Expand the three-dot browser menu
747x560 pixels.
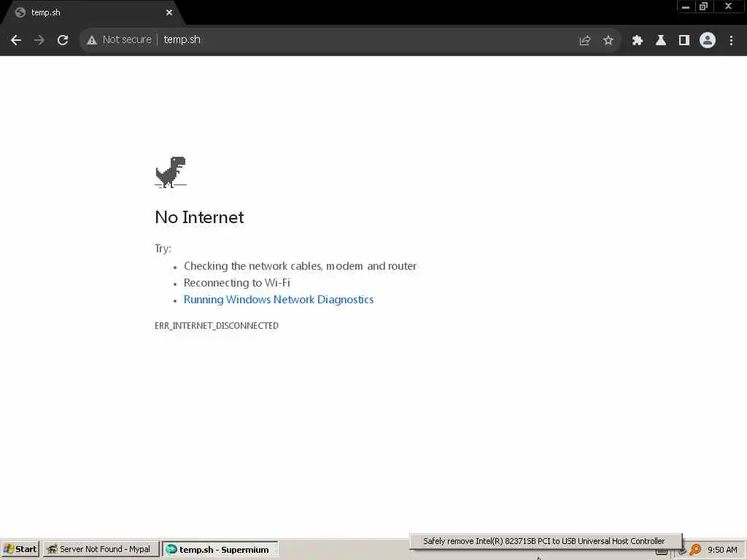731,41
